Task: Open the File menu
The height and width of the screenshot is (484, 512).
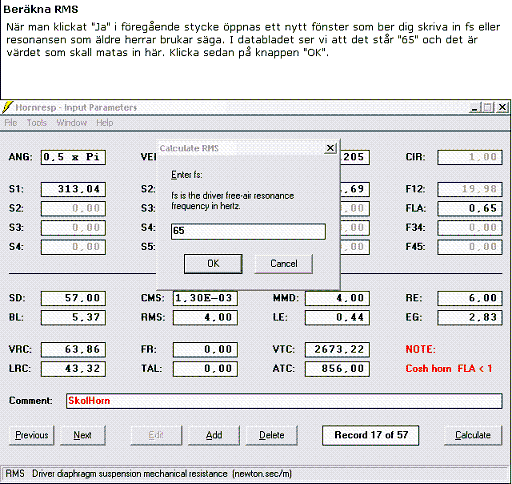Action: coord(11,123)
